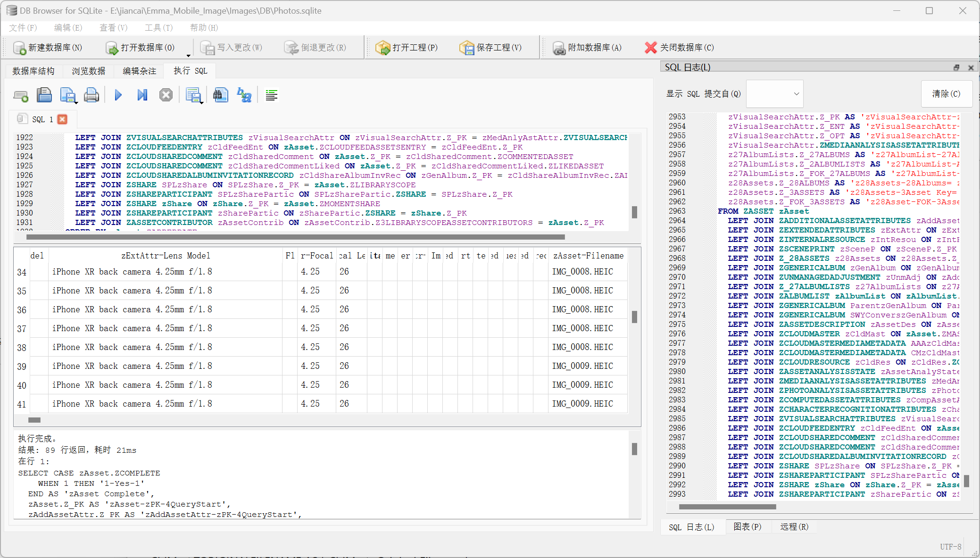The height and width of the screenshot is (558, 980).
Task: Close the SQL 1 tab
Action: [x=62, y=119]
